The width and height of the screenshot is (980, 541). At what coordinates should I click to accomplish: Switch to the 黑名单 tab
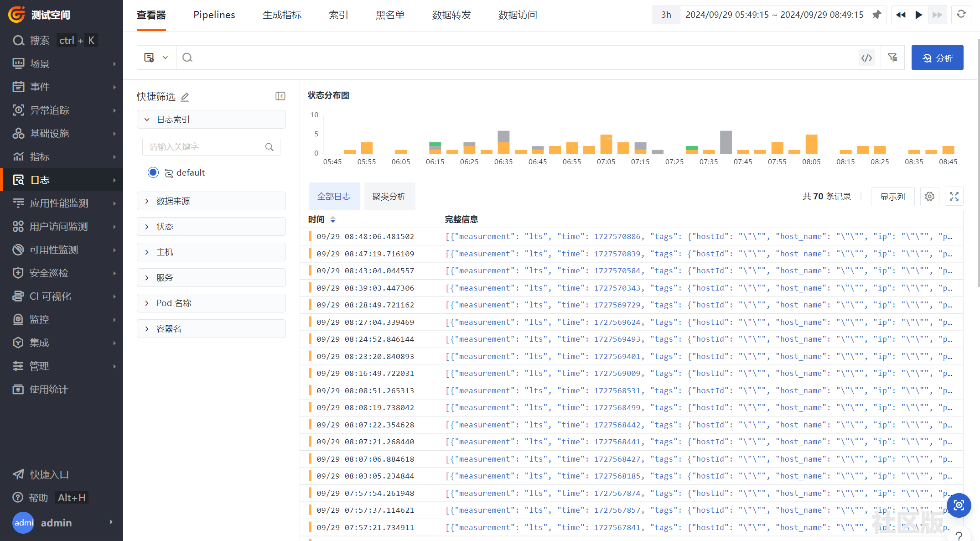click(390, 15)
